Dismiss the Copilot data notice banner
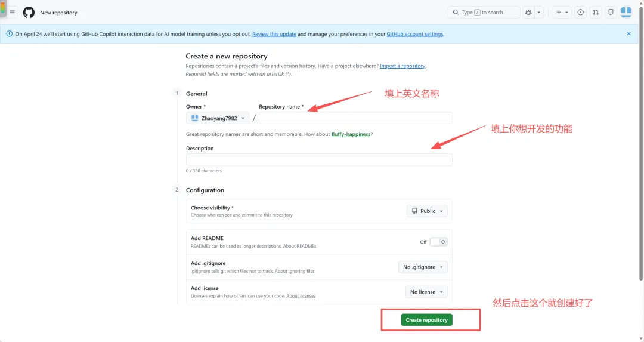Viewport: 644px width, 342px height. click(628, 34)
